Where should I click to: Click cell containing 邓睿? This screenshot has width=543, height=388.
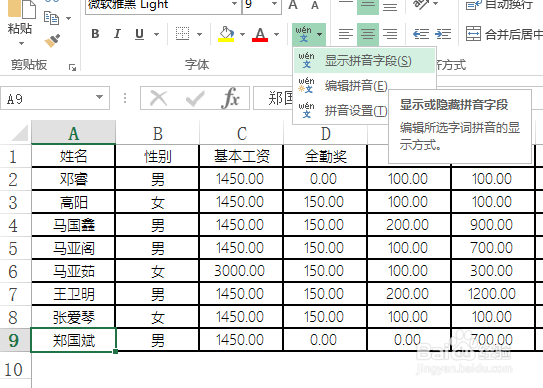(x=73, y=179)
